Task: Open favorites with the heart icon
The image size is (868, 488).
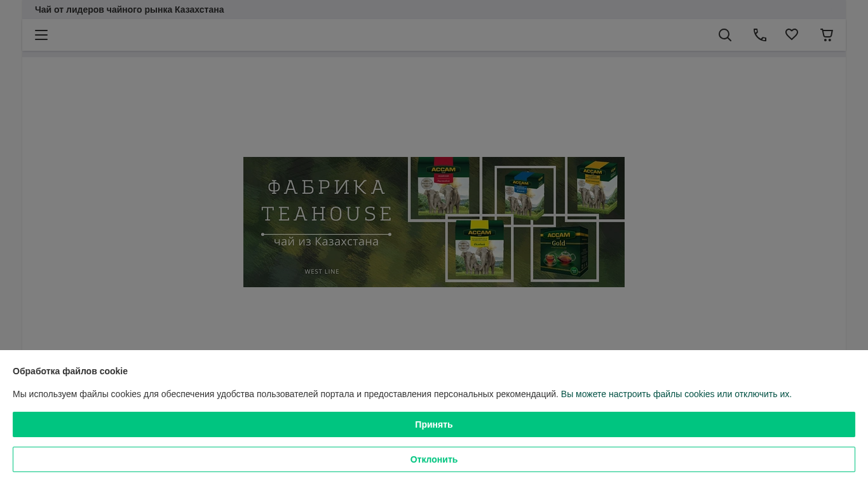Action: point(792,35)
